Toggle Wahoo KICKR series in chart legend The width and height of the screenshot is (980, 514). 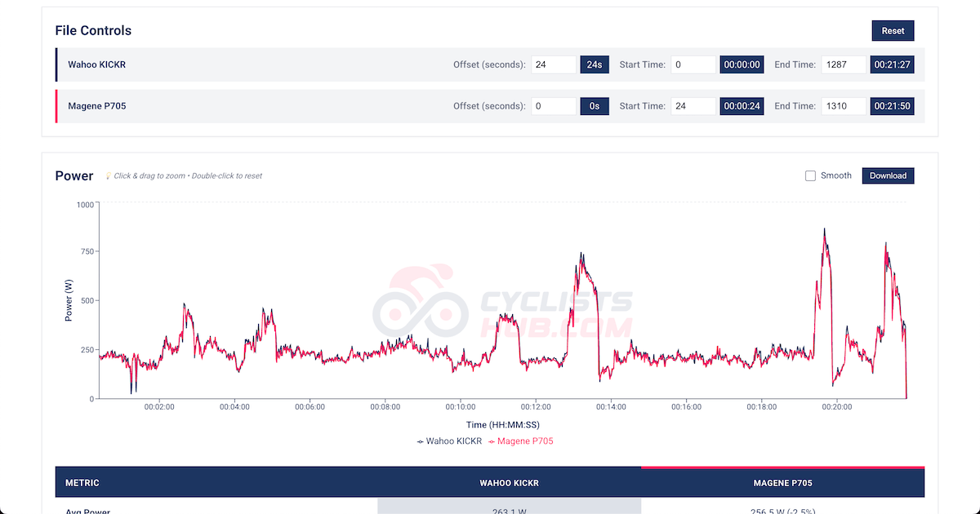tap(449, 441)
